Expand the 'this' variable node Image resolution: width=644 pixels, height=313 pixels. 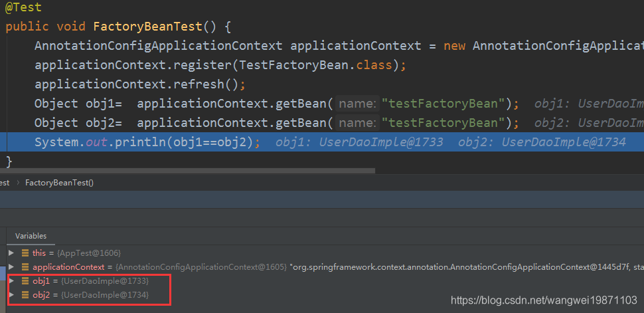coord(11,253)
